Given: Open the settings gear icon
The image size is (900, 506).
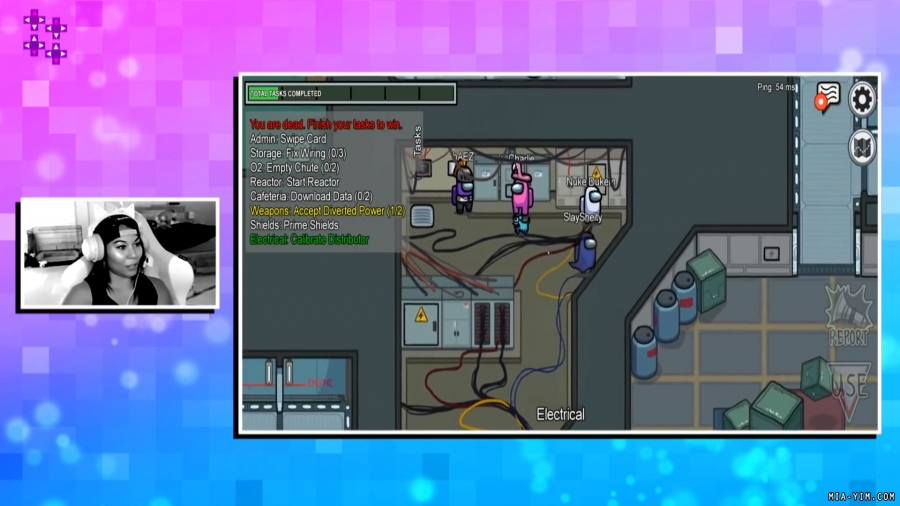Looking at the screenshot, I should 862,99.
